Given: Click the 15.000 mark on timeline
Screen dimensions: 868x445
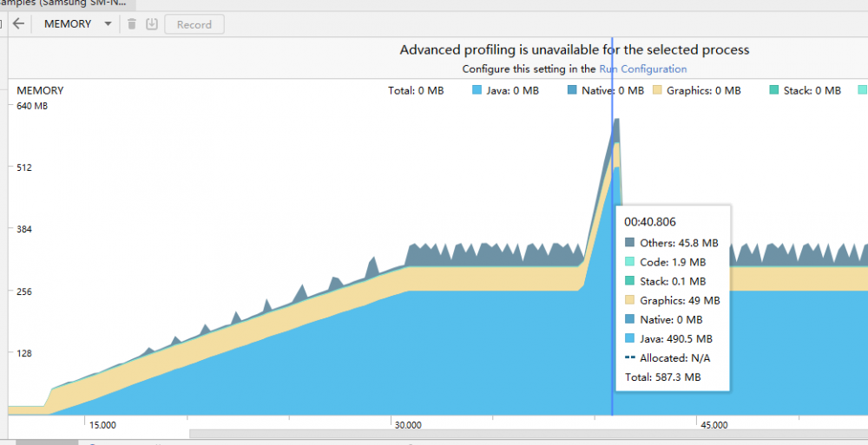Looking at the screenshot, I should [102, 425].
